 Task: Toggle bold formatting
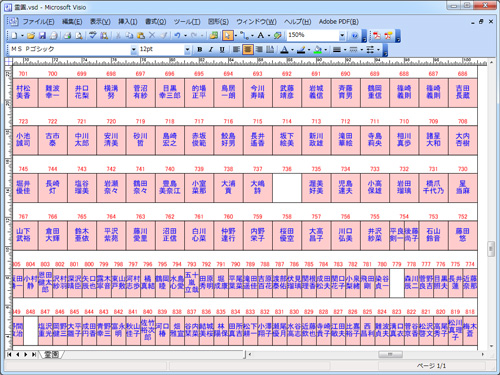pyautogui.click(x=200, y=50)
